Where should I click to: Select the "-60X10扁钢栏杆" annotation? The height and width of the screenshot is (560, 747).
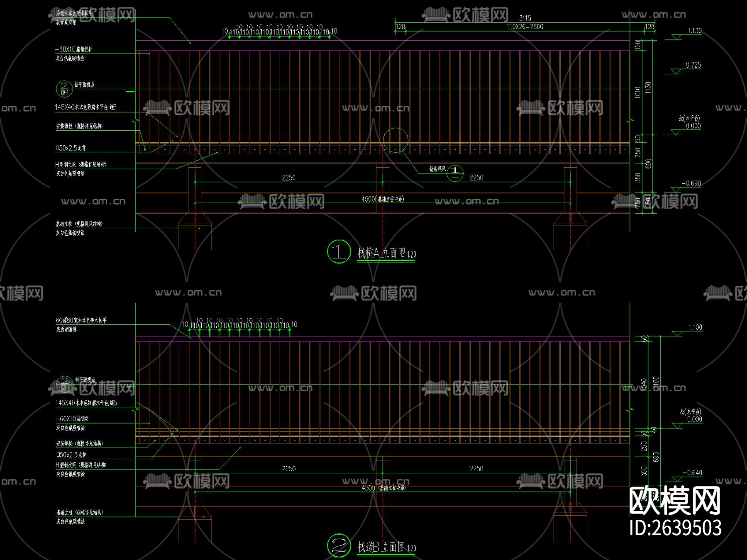pos(74,49)
